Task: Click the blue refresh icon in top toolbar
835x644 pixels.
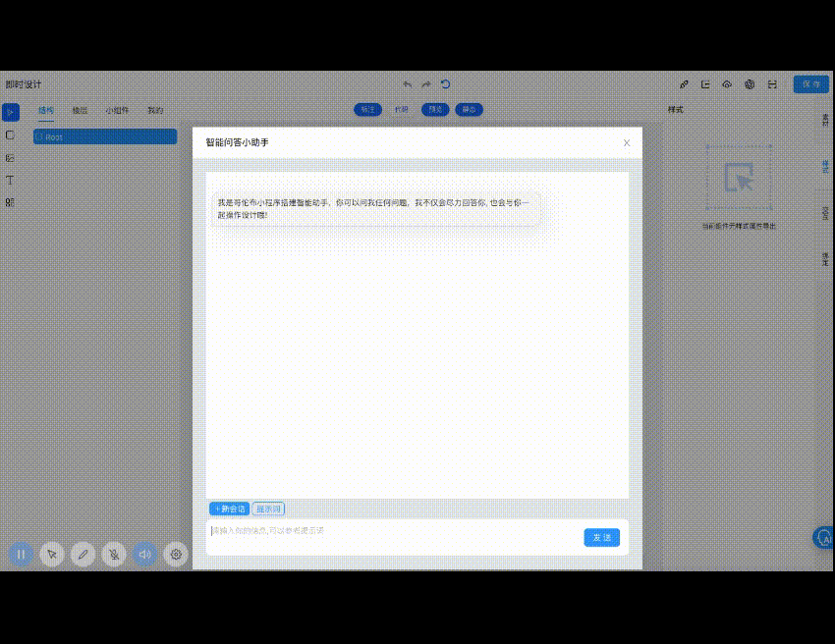Action: [x=446, y=84]
